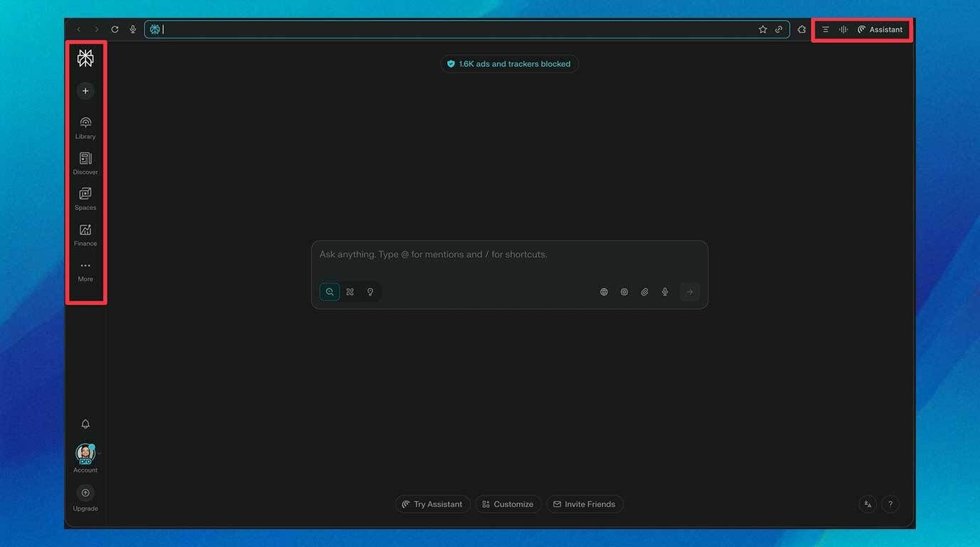Open the Library section in the sidebar
Screen dimensions: 980x547
point(85,126)
